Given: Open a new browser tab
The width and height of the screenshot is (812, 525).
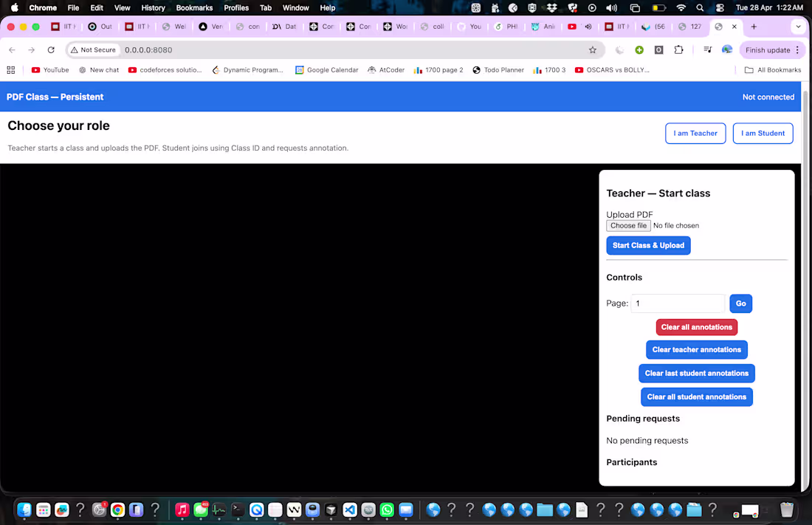Looking at the screenshot, I should click(754, 27).
